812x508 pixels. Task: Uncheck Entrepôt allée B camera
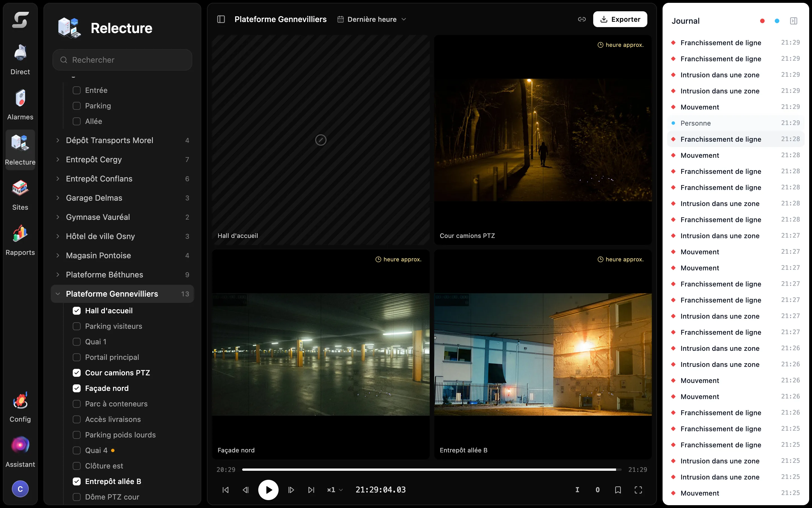pyautogui.click(x=76, y=481)
